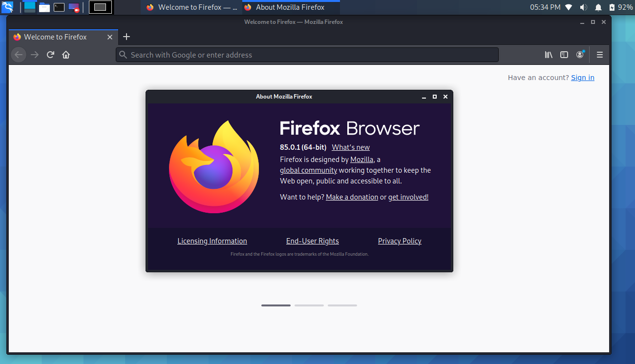Image resolution: width=635 pixels, height=364 pixels.
Task: Select the workspace switcher box
Action: [100, 7]
